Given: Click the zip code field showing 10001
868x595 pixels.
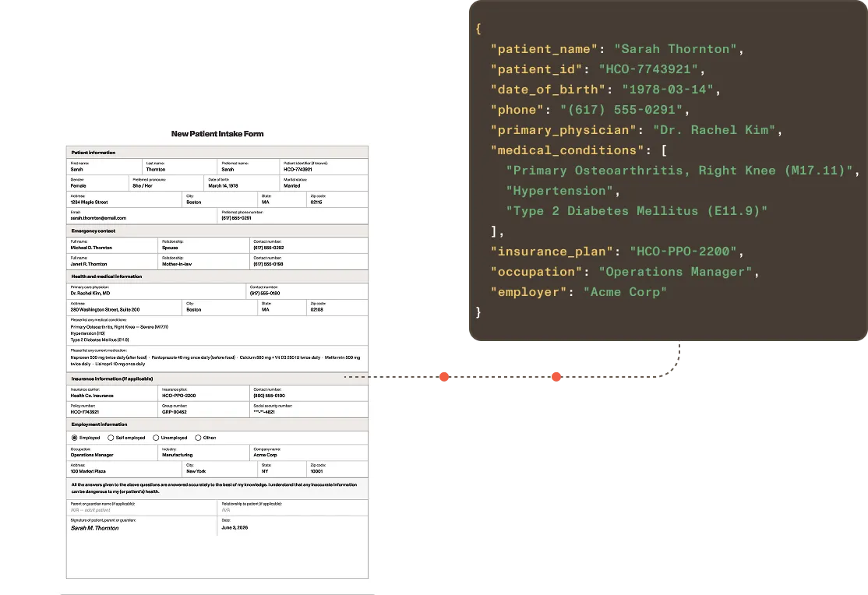Looking at the screenshot, I should point(337,469).
